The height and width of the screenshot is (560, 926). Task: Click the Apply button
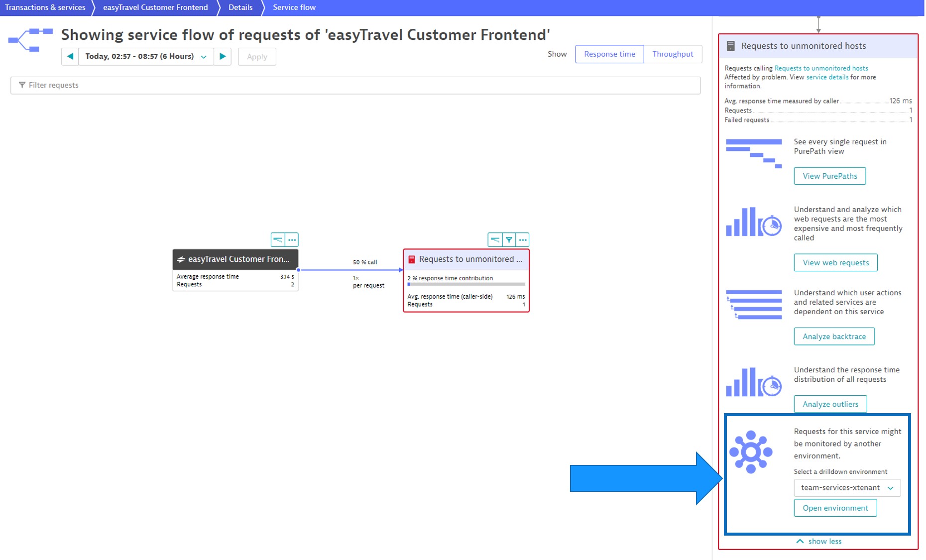(257, 57)
